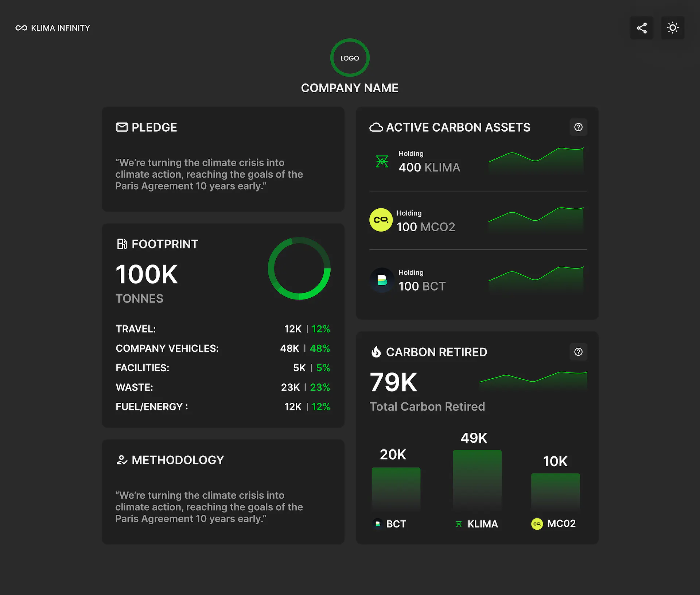This screenshot has height=595, width=700.
Task: Click the Klima Infinity infinity logo
Action: 21,28
